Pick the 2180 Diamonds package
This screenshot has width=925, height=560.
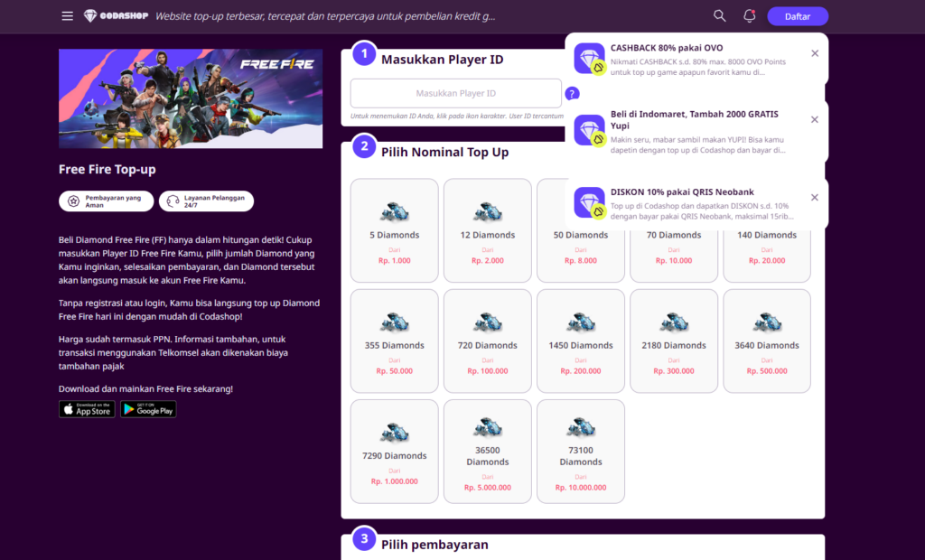pos(674,341)
